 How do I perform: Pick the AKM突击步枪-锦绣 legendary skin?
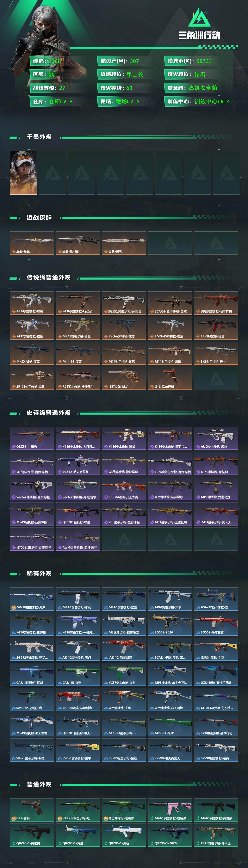coord(32,303)
